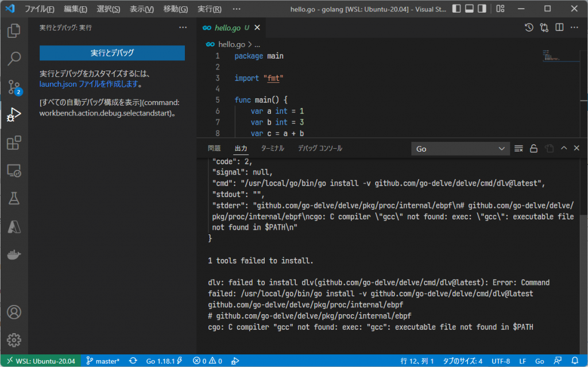Toggle output auto-scroll lock
The width and height of the screenshot is (588, 367).
(533, 149)
